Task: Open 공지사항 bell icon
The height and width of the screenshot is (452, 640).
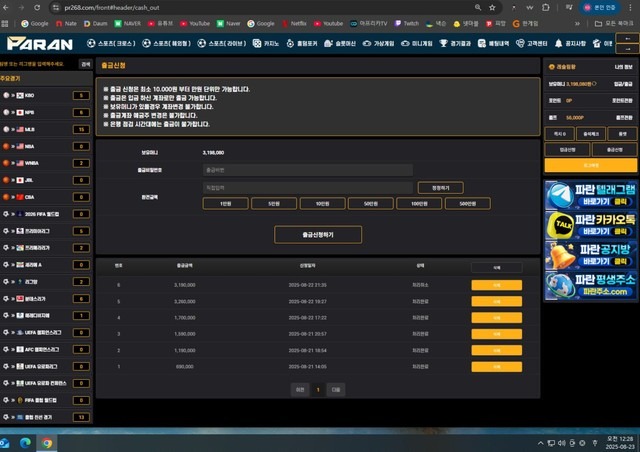Action: pos(558,43)
